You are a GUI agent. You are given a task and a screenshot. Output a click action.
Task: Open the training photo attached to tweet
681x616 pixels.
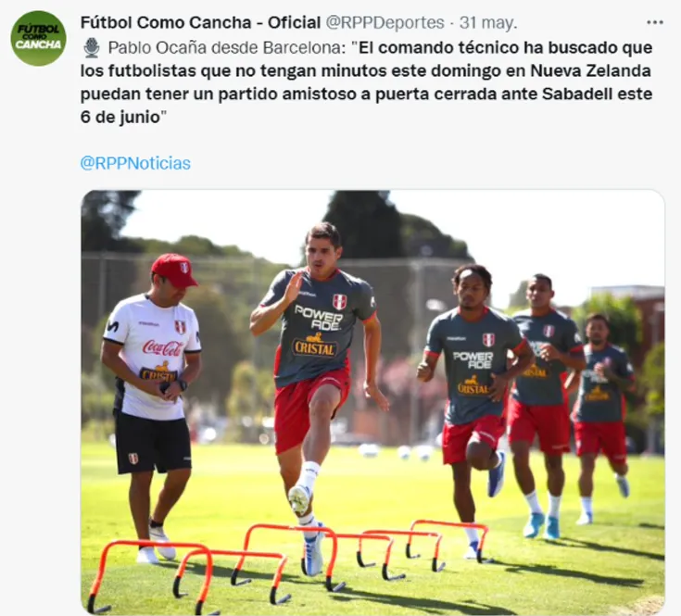372,401
